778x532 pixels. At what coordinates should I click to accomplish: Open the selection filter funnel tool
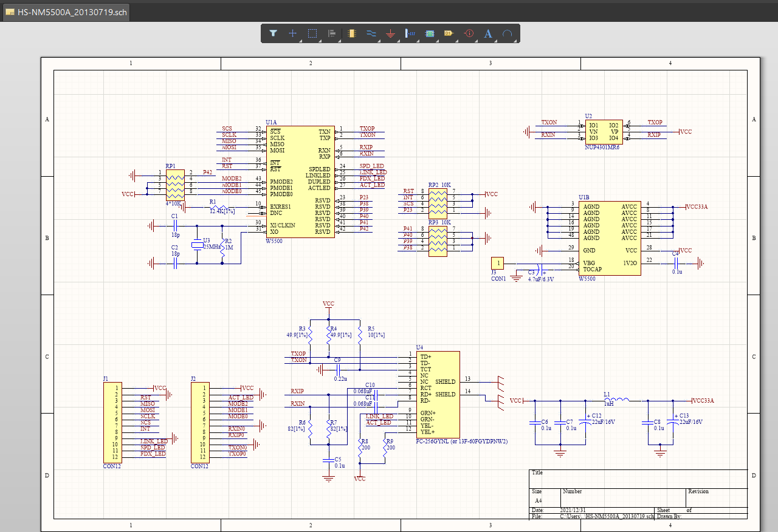[273, 33]
